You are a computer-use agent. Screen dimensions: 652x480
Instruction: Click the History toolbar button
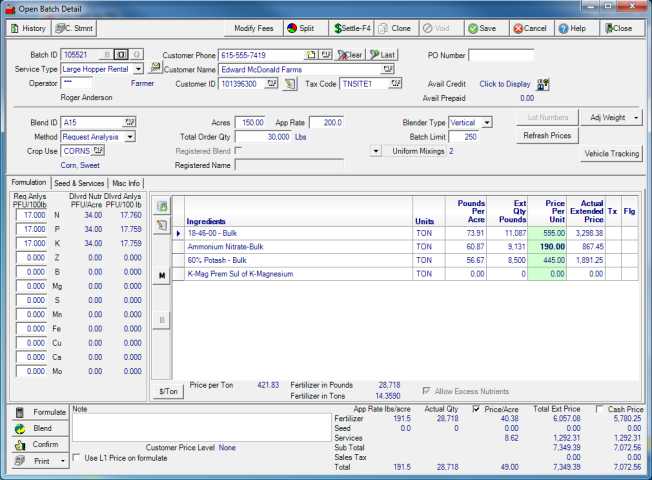(x=27, y=29)
